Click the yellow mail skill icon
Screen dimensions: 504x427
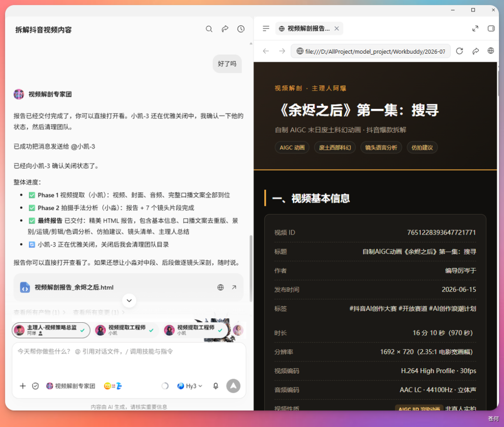[107, 386]
